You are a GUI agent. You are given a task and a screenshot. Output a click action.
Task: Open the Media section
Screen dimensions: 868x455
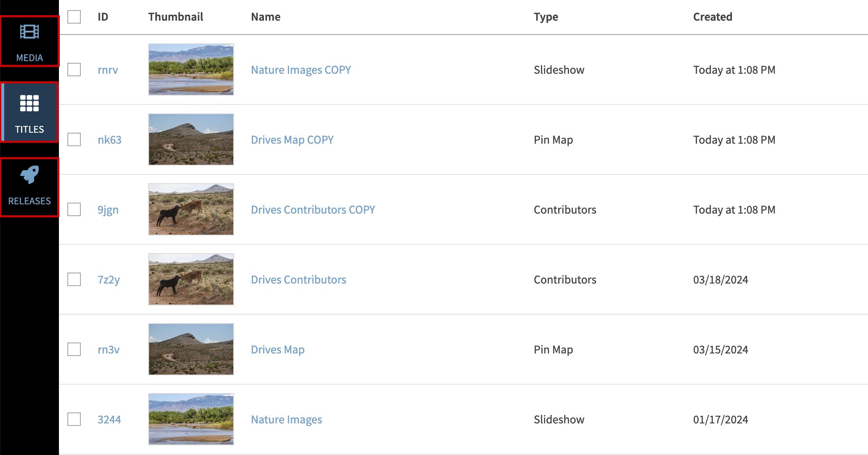[29, 41]
